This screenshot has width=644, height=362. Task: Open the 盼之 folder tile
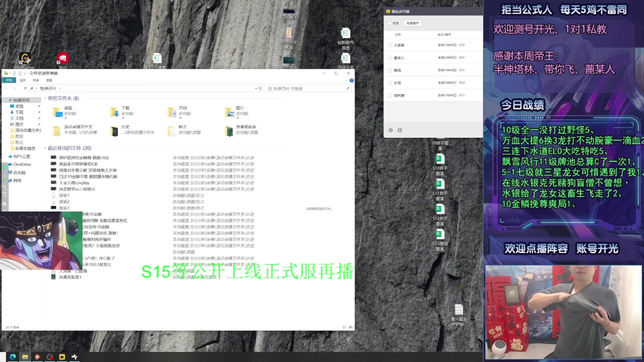(x=184, y=130)
